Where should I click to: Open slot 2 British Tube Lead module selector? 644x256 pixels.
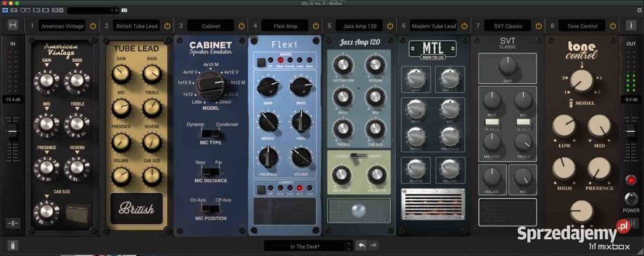point(137,26)
